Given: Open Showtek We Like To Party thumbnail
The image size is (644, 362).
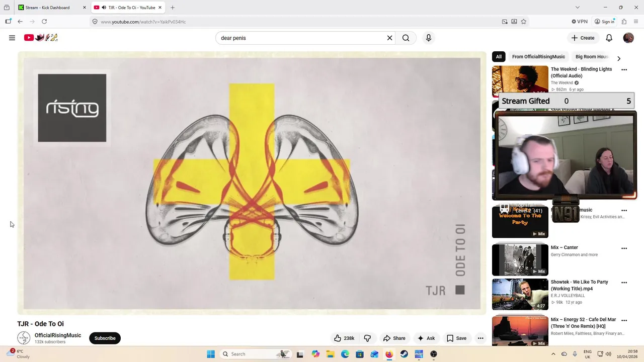Looking at the screenshot, I should coord(520,295).
